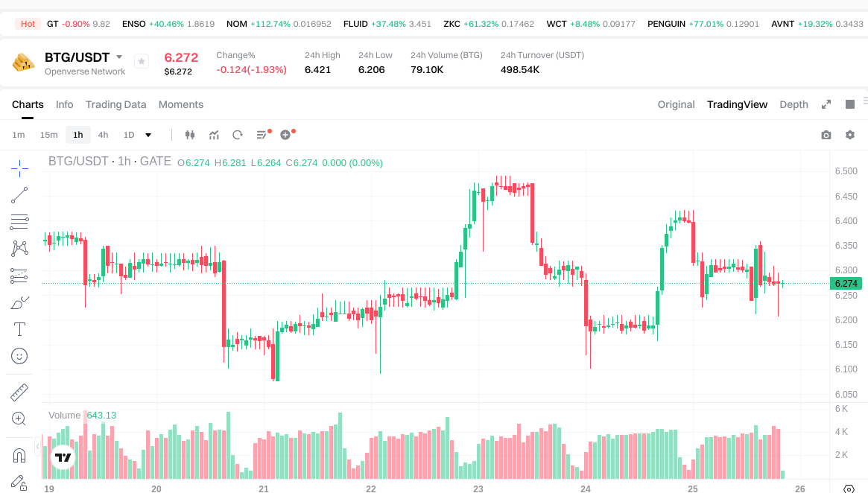Toggle the favorite star for BTG/USDT
This screenshot has height=493, width=868.
141,61
